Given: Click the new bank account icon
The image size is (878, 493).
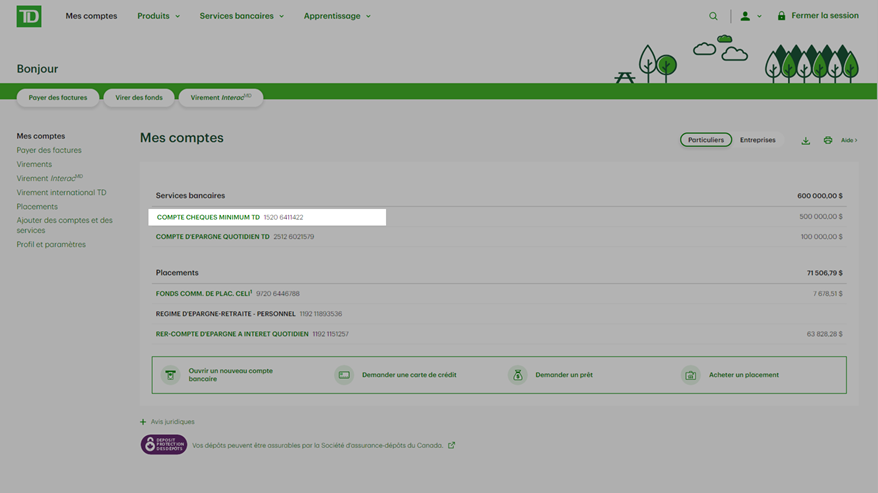Looking at the screenshot, I should 170,375.
